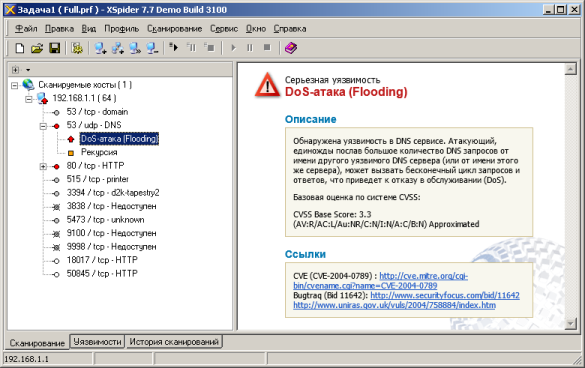Select 9100 / tcp - Недоступен row

(111, 233)
